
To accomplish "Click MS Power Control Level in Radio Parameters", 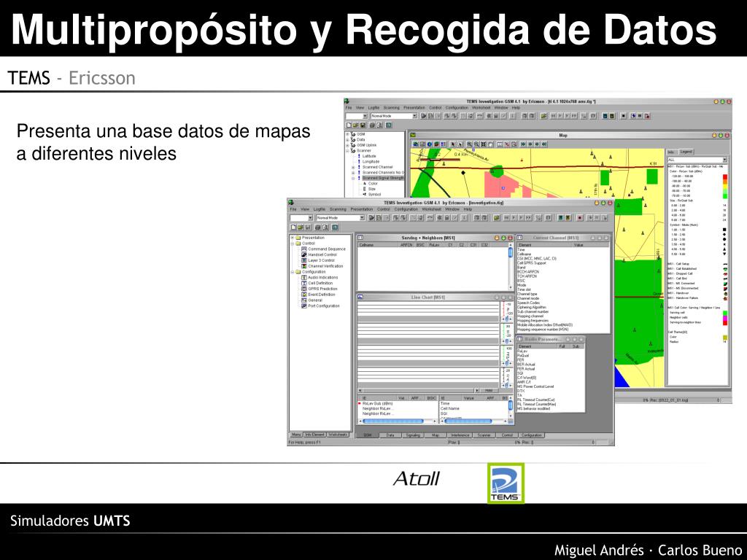I will click(535, 386).
